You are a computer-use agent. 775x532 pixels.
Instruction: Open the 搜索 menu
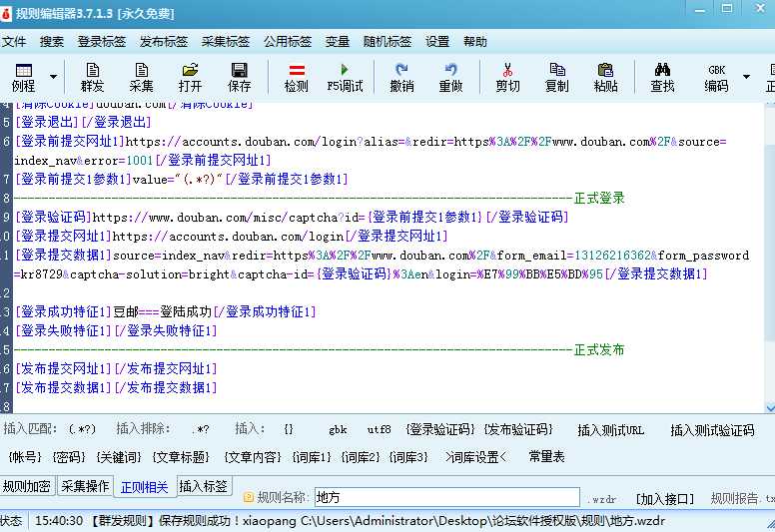pyautogui.click(x=52, y=42)
